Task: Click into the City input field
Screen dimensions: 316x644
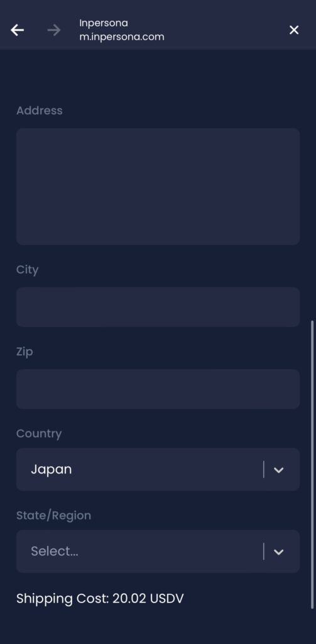Action: (x=158, y=307)
